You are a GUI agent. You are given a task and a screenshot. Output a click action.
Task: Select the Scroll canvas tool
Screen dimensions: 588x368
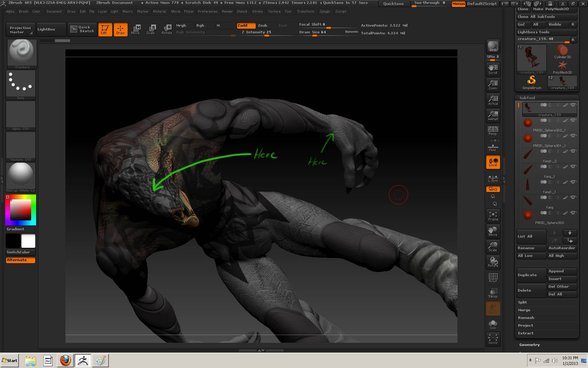[493, 69]
